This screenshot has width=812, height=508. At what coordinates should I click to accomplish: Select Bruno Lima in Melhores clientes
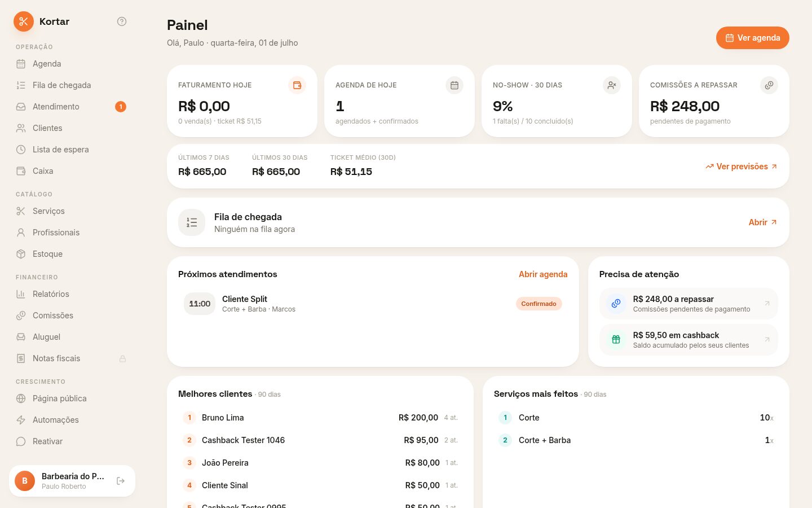tap(320, 418)
